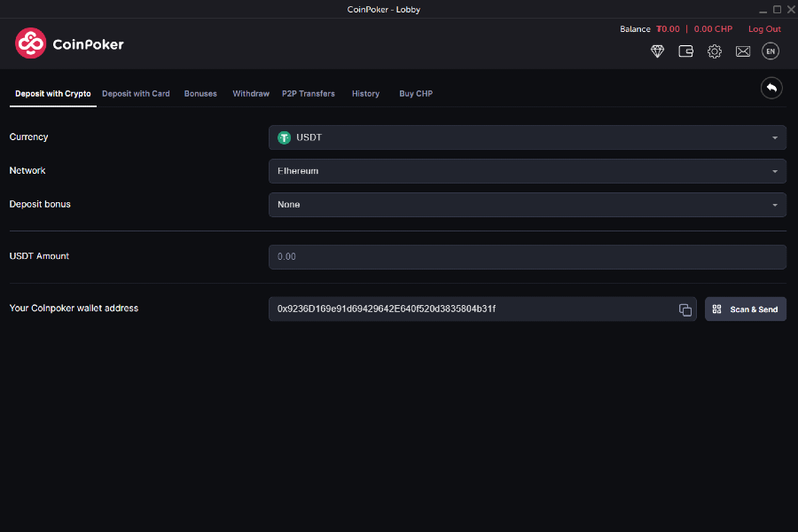Select the Bonuses tab
This screenshot has height=532, width=798.
coord(200,93)
